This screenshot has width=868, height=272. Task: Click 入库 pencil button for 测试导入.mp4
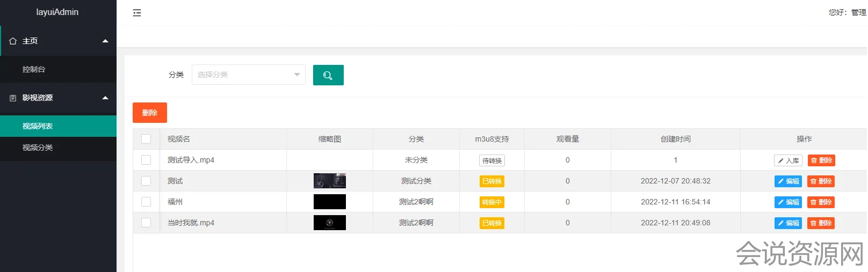click(x=788, y=160)
